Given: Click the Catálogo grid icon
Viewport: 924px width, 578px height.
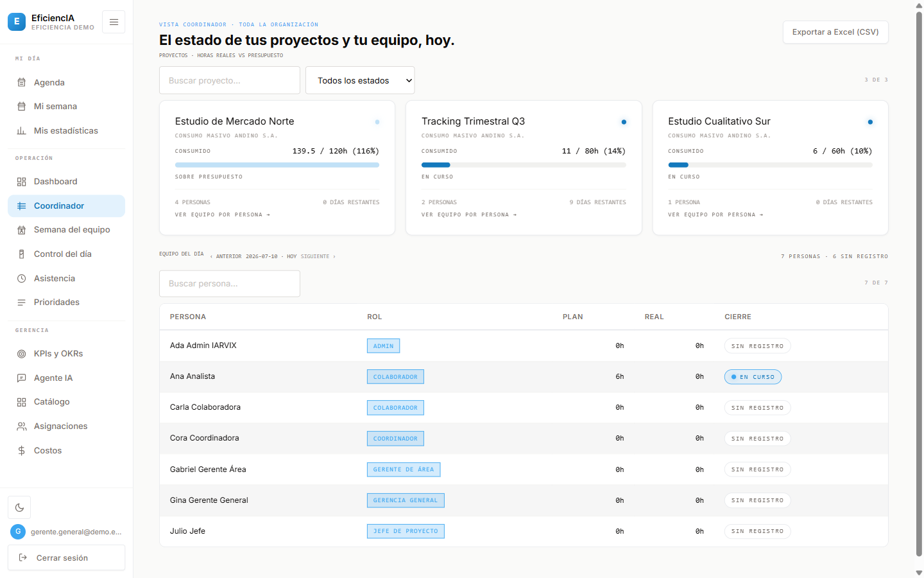Looking at the screenshot, I should pos(21,402).
